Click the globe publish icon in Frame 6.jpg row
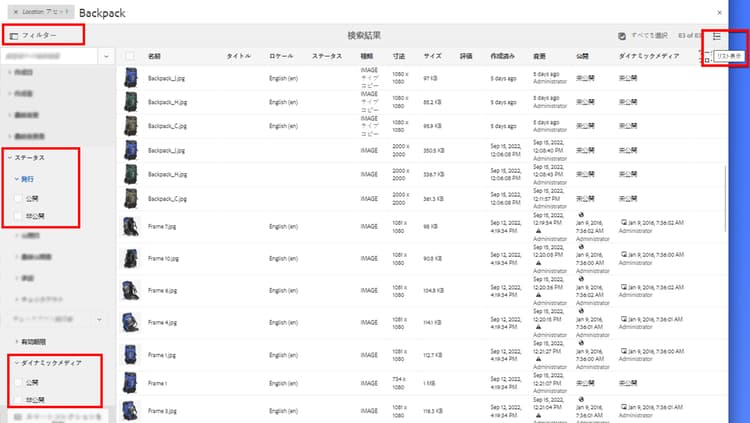Image resolution: width=750 pixels, height=423 pixels. [x=581, y=279]
